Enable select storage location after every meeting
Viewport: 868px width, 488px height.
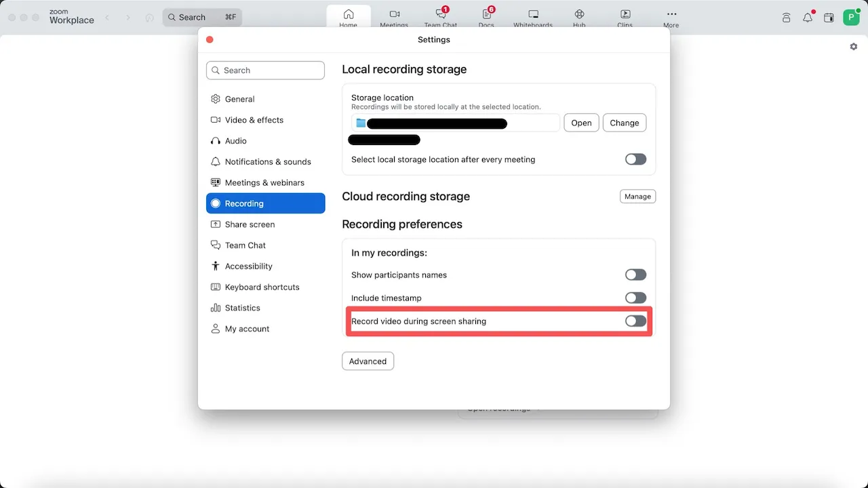tap(635, 159)
